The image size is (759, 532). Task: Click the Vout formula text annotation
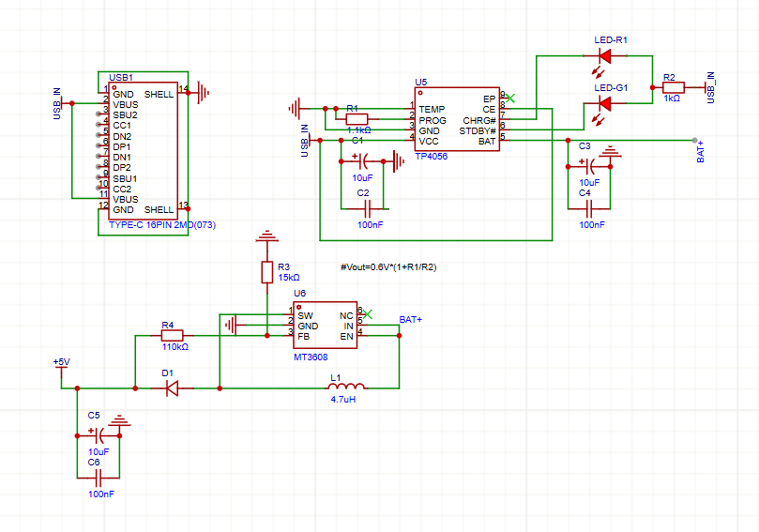tap(388, 267)
